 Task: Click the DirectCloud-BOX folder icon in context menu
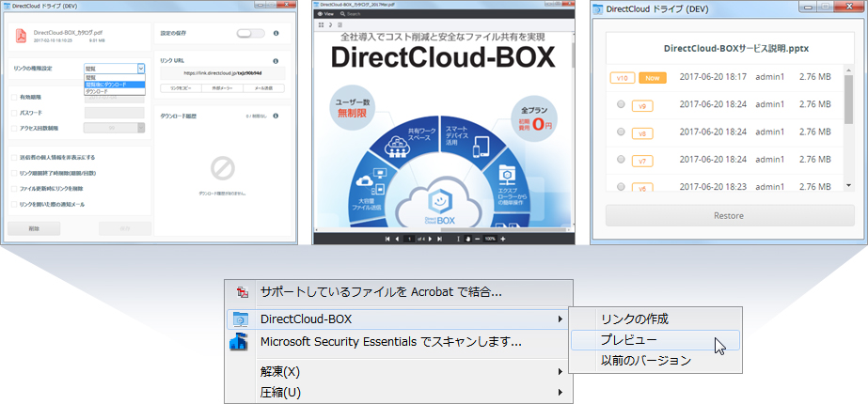click(x=241, y=319)
